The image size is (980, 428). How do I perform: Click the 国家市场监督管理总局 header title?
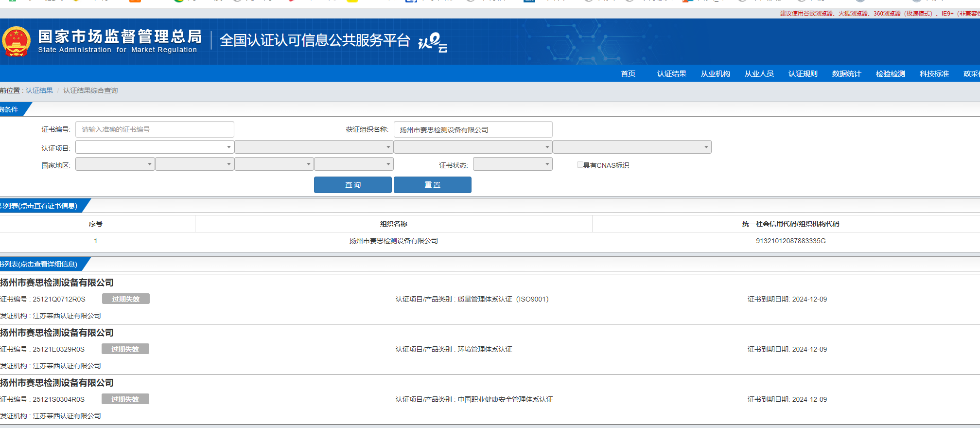point(120,36)
